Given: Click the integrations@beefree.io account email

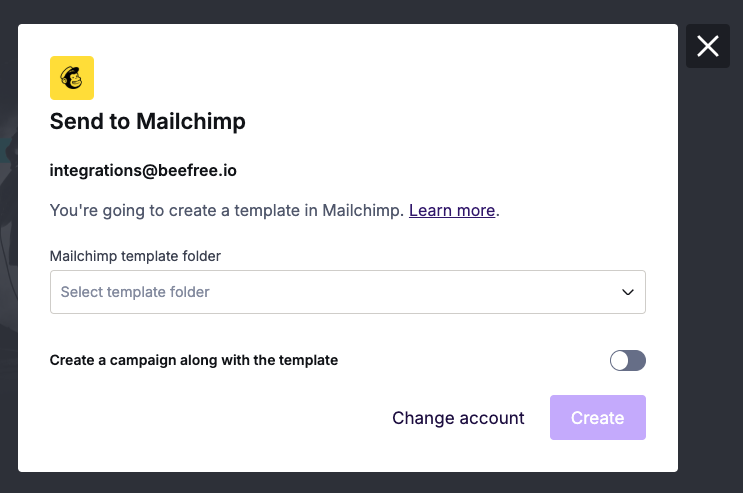Looking at the screenshot, I should point(143,170).
